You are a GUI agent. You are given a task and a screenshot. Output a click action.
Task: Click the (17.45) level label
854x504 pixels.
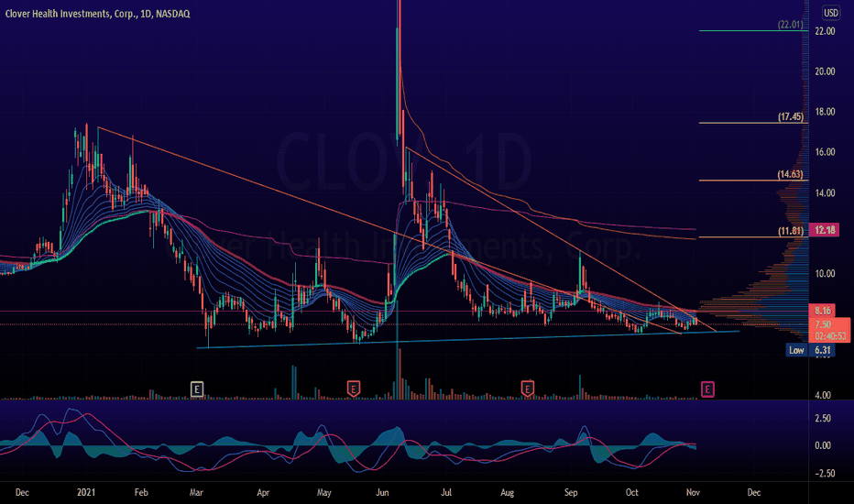[790, 116]
